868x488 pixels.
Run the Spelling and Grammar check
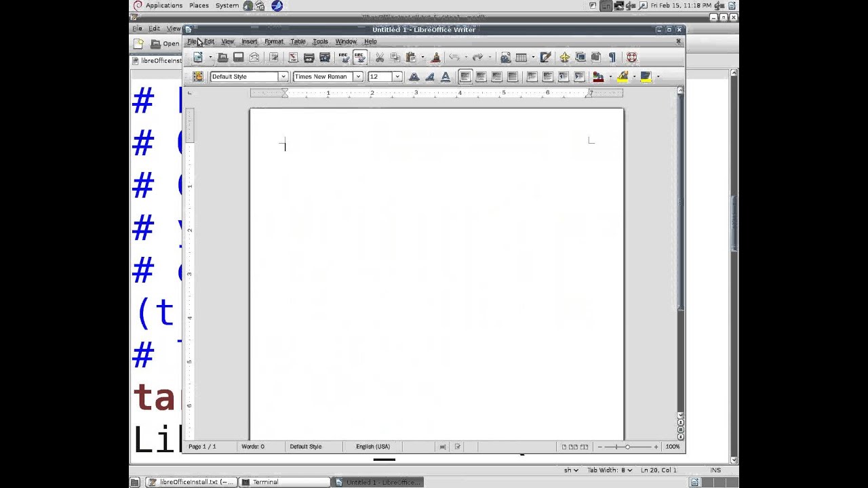(x=344, y=57)
